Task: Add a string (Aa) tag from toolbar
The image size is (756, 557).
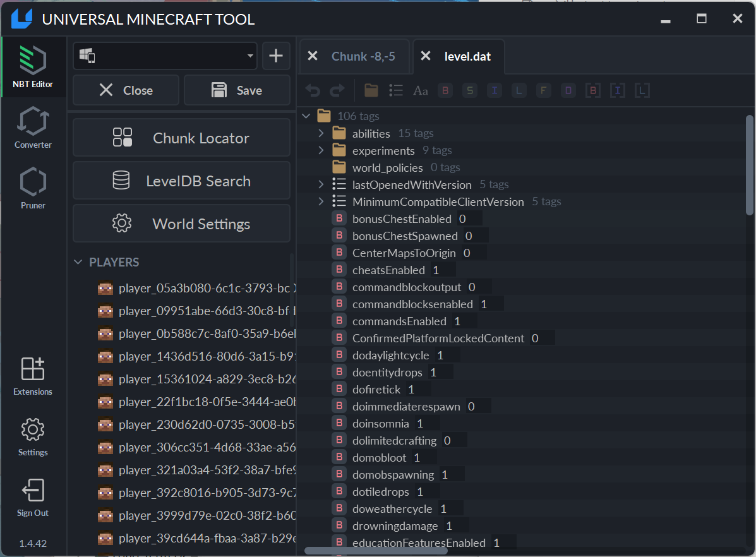Action: [421, 91]
